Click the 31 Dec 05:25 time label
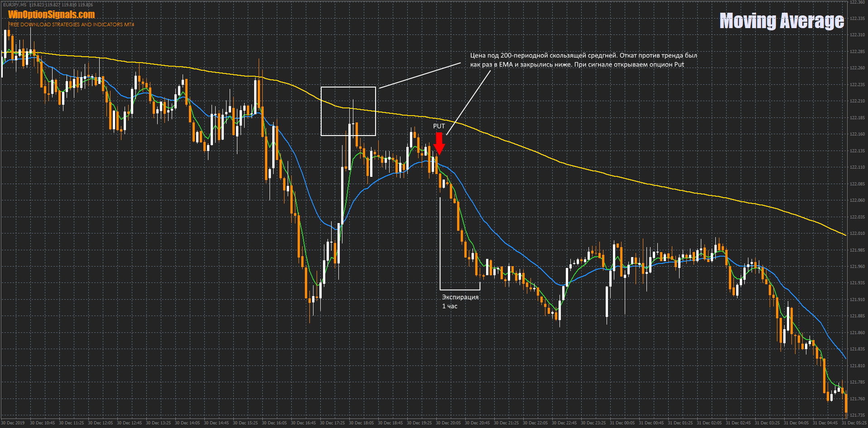Screen dimensions: 868x428 point(854,423)
